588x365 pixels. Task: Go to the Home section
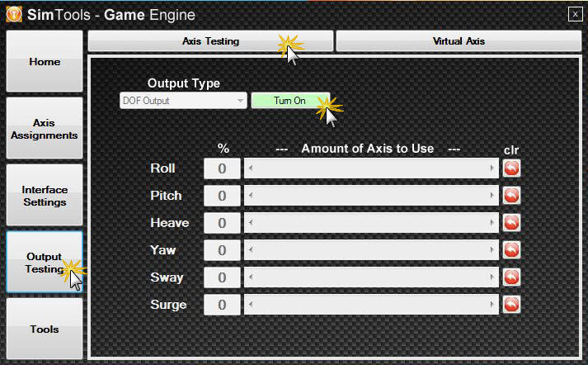(x=45, y=62)
